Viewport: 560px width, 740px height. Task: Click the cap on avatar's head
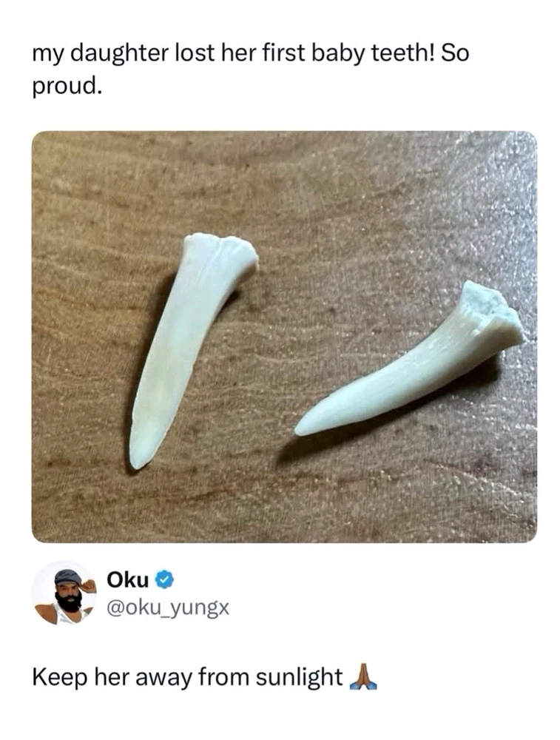(67, 577)
